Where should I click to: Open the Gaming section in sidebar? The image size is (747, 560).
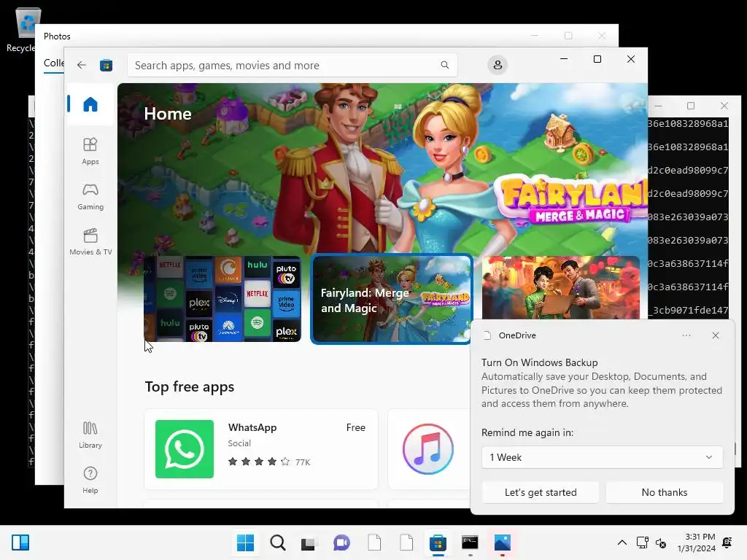pos(90,196)
